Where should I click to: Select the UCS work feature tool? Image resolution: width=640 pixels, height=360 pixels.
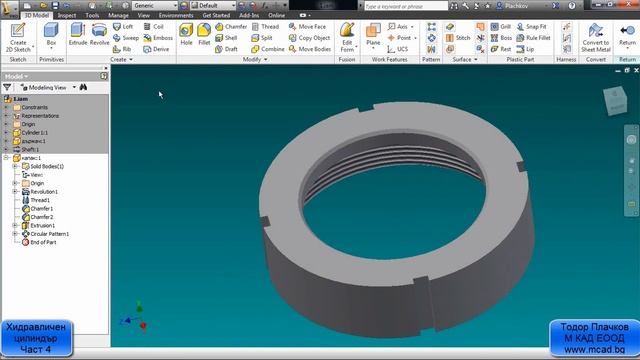point(398,49)
